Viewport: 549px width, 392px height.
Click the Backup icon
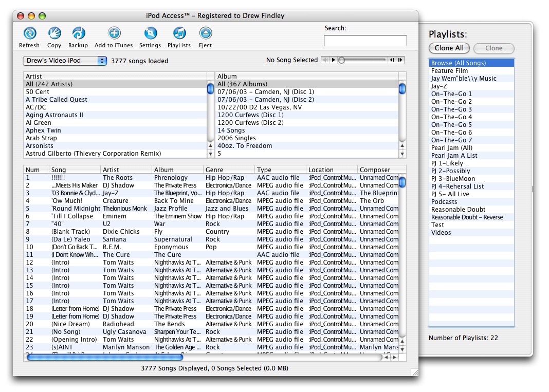click(x=78, y=34)
